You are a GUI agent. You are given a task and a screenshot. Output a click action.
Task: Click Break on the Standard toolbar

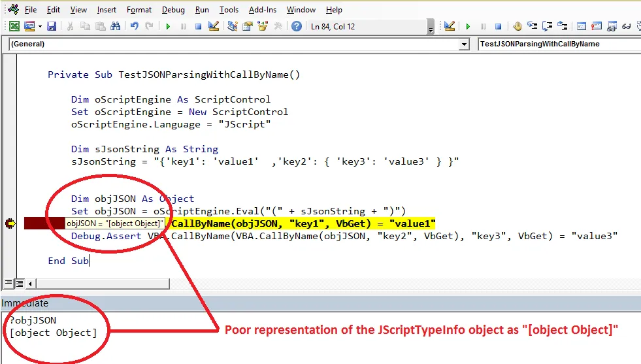click(183, 27)
